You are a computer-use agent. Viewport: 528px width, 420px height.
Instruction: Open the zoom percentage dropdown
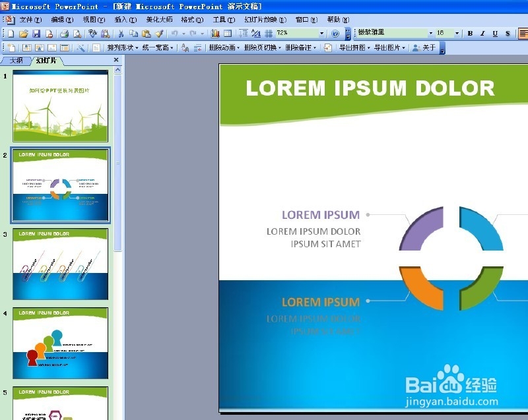coord(321,33)
